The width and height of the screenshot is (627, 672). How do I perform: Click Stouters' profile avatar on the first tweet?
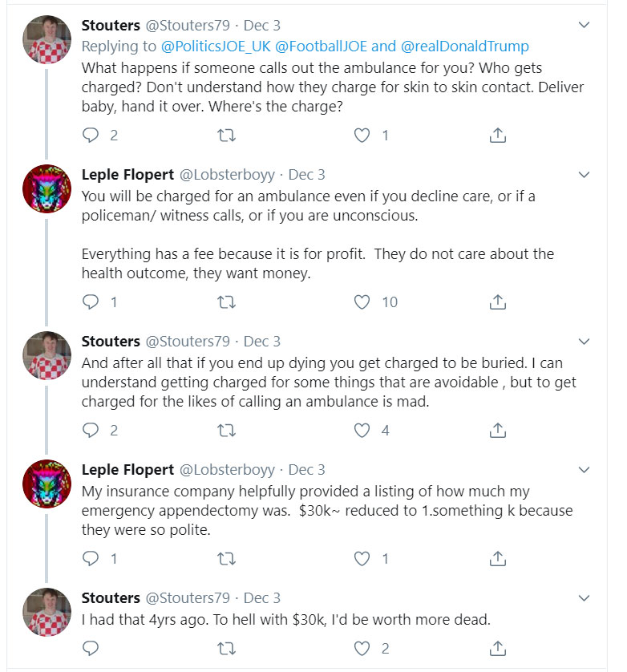pos(47,38)
